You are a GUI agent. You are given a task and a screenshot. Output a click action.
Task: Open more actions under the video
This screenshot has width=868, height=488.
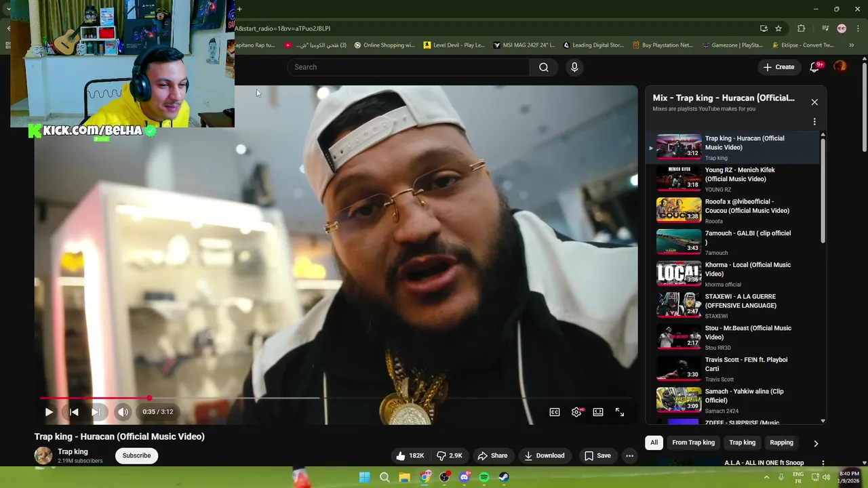click(x=629, y=455)
